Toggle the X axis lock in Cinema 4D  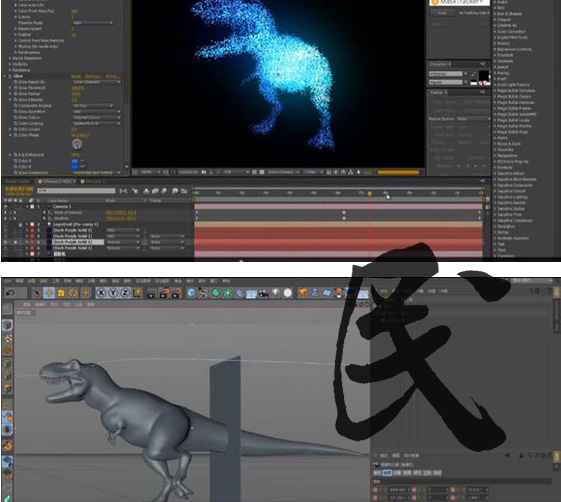pos(101,293)
